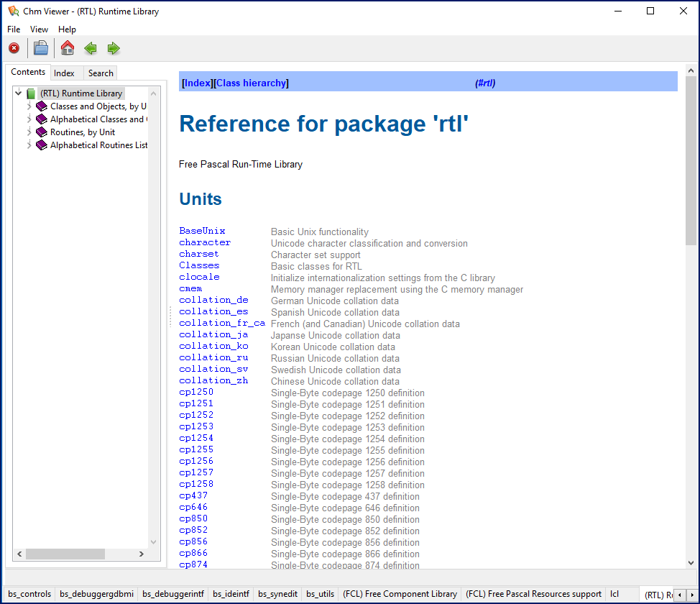Open the Help menu
This screenshot has height=604, width=700.
coord(67,29)
